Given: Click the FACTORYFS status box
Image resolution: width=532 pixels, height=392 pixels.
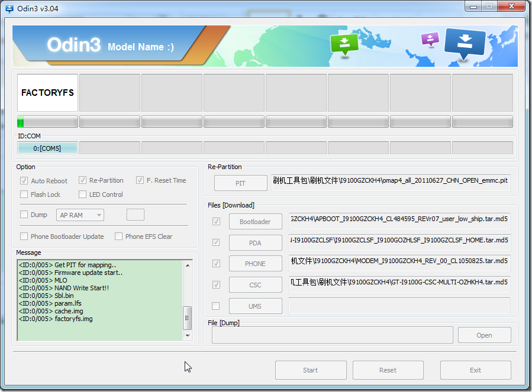Looking at the screenshot, I should [47, 93].
